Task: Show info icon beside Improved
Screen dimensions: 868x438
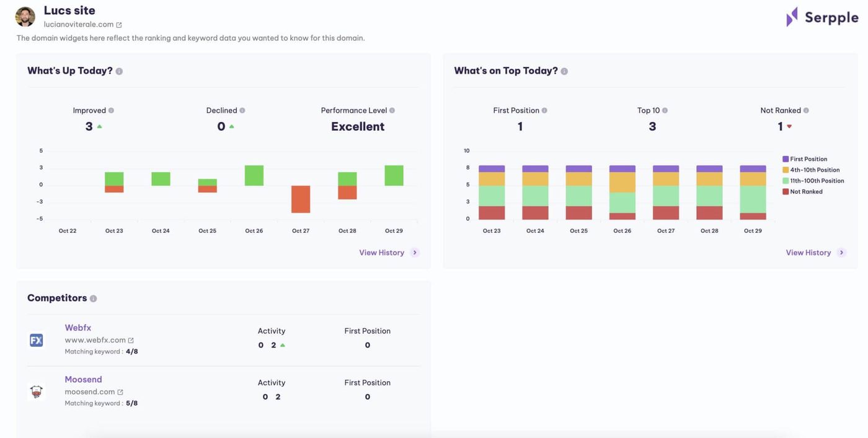Action: coord(112,110)
